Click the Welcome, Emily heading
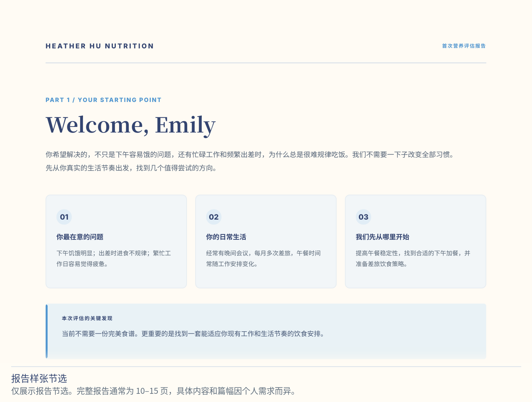The width and height of the screenshot is (532, 402). pyautogui.click(x=131, y=125)
